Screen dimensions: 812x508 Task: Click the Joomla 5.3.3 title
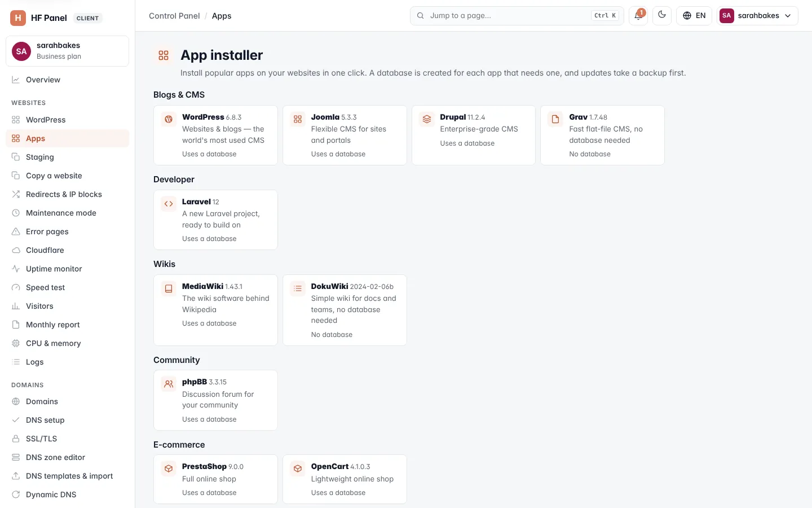[334, 117]
